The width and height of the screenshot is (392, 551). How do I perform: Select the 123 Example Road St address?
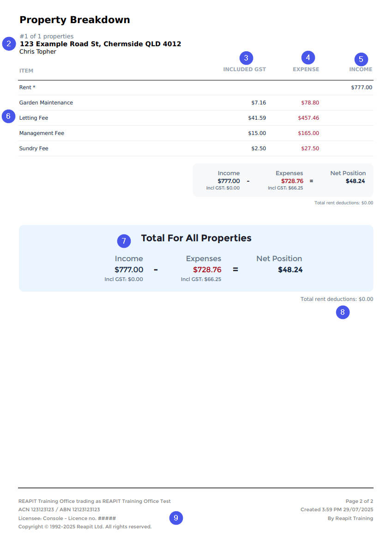(x=100, y=44)
